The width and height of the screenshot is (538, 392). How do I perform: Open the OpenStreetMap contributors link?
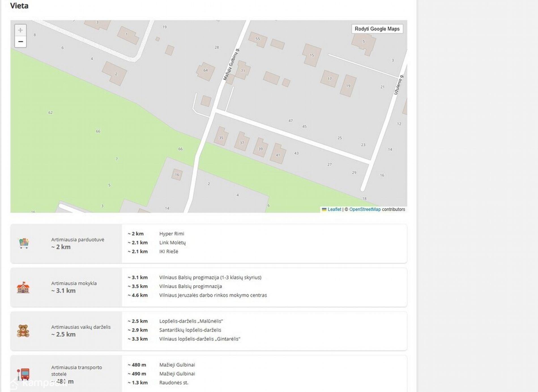coord(365,209)
